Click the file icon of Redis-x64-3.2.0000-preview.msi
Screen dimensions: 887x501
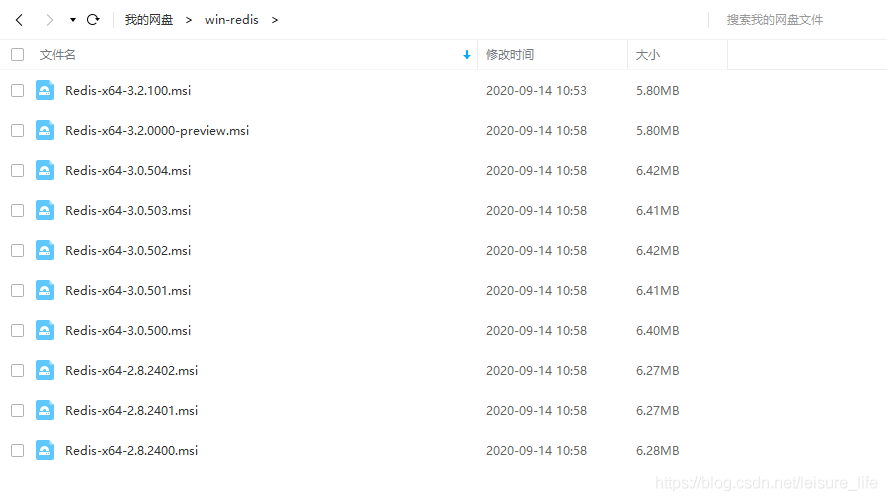[45, 131]
